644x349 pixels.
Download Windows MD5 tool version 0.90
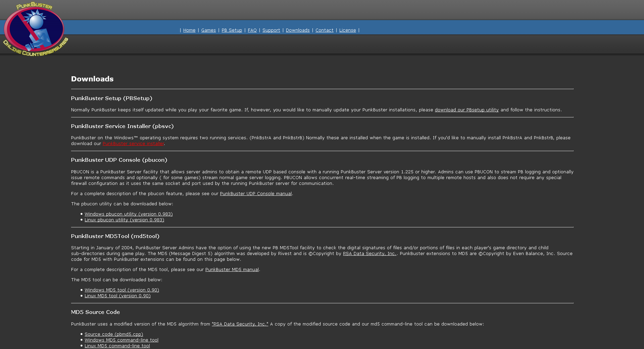pos(122,290)
